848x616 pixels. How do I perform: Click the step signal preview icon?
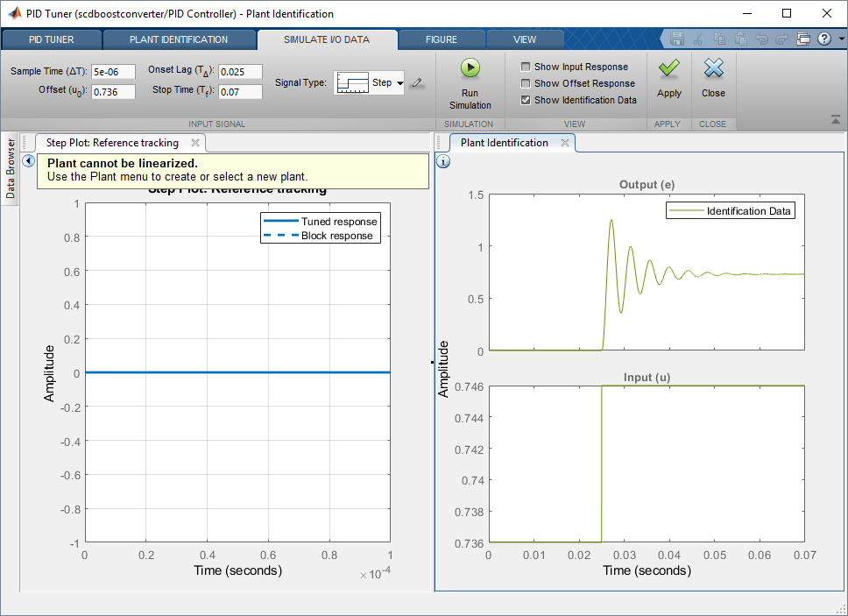353,82
